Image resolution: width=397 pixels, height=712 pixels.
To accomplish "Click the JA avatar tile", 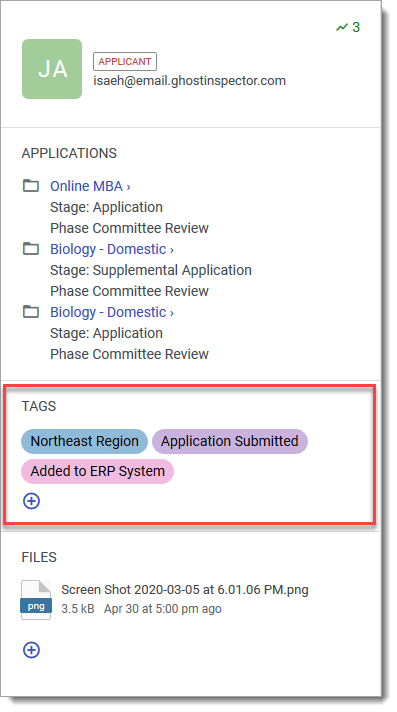I will pyautogui.click(x=52, y=69).
